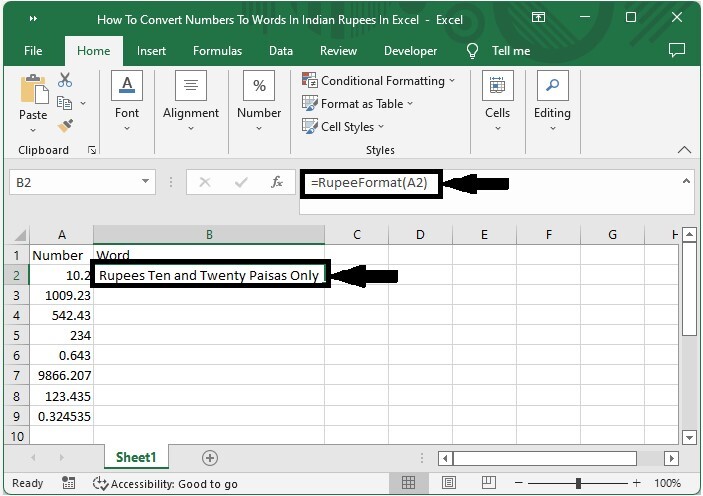Open the Developer tab
The height and width of the screenshot is (496, 703).
tap(410, 51)
